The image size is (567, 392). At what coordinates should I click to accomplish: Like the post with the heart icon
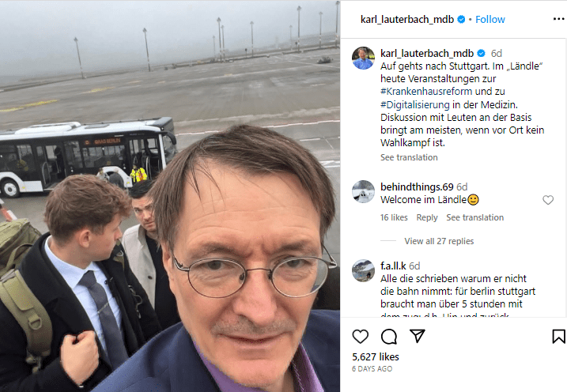(360, 337)
